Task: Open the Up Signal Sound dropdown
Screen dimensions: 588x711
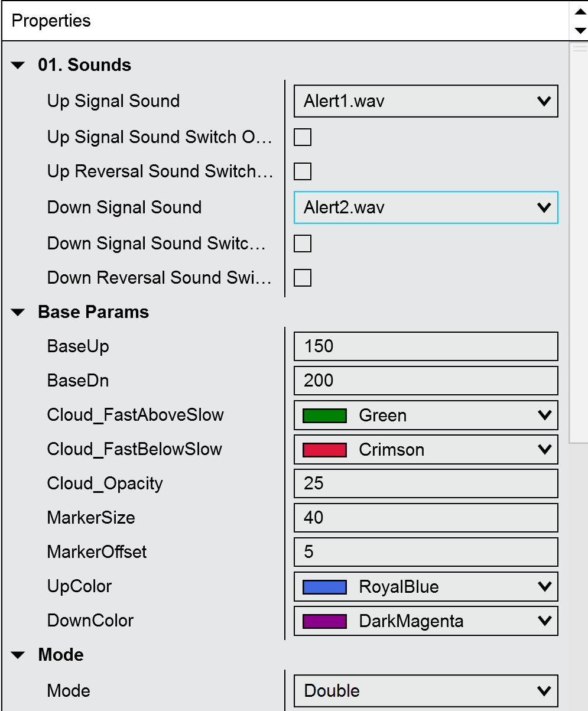Action: [x=426, y=101]
